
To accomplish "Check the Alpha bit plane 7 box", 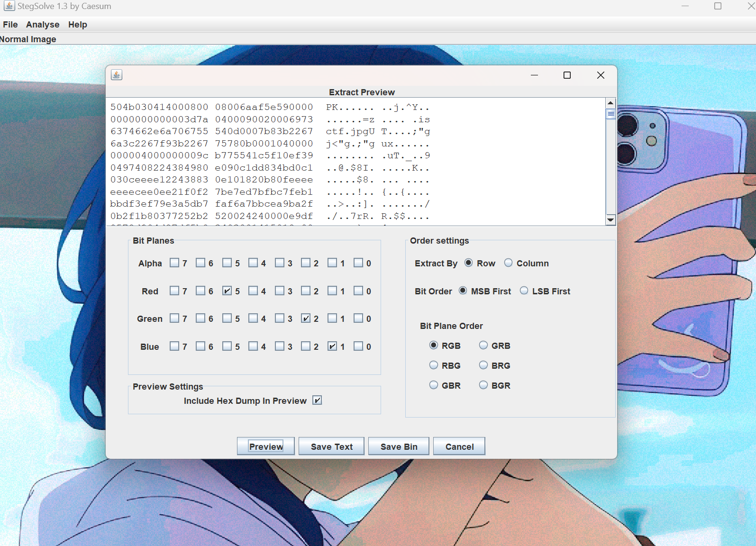I will [174, 263].
